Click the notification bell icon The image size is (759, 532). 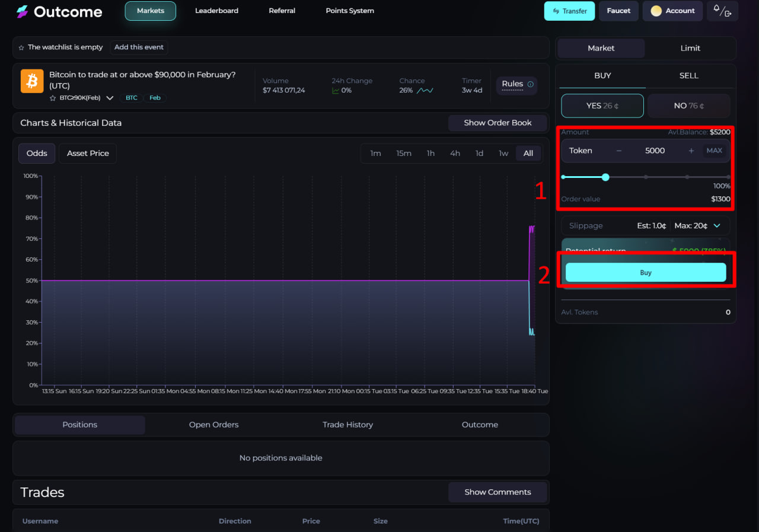tap(716, 9)
